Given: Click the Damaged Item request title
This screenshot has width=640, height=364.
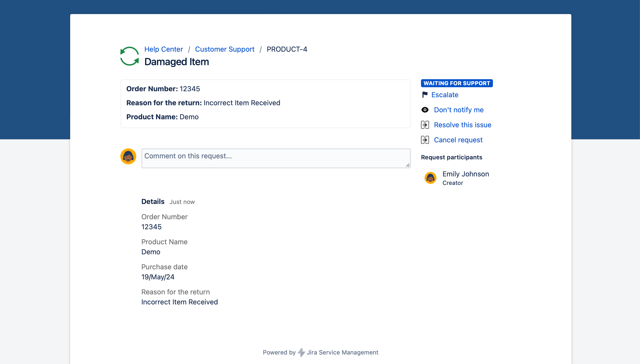Looking at the screenshot, I should pyautogui.click(x=176, y=62).
